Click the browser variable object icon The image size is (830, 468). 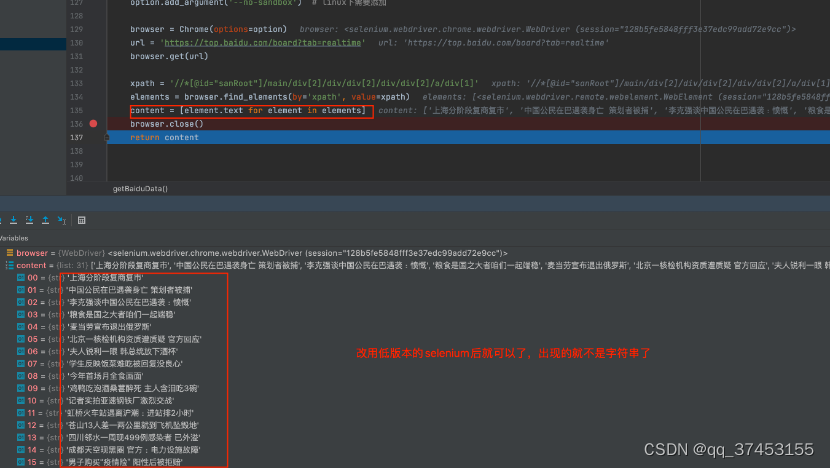[10, 253]
